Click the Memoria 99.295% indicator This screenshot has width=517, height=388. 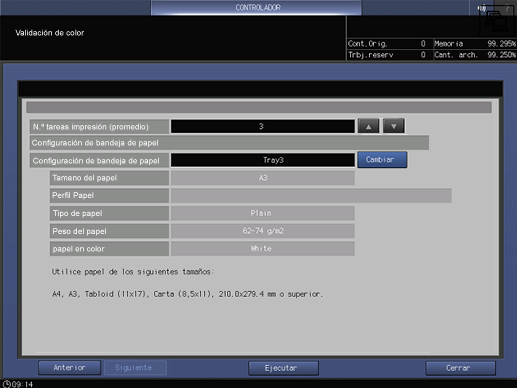pos(475,44)
